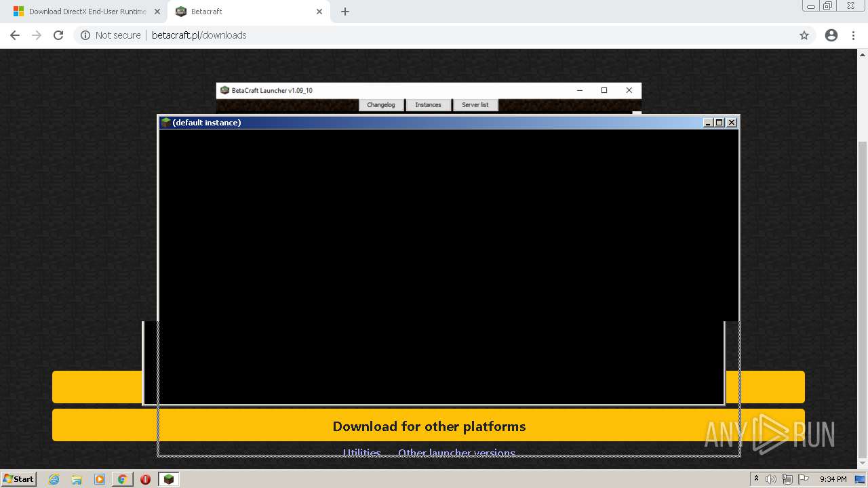
Task: Open the volume speaker tray icon
Action: click(771, 479)
